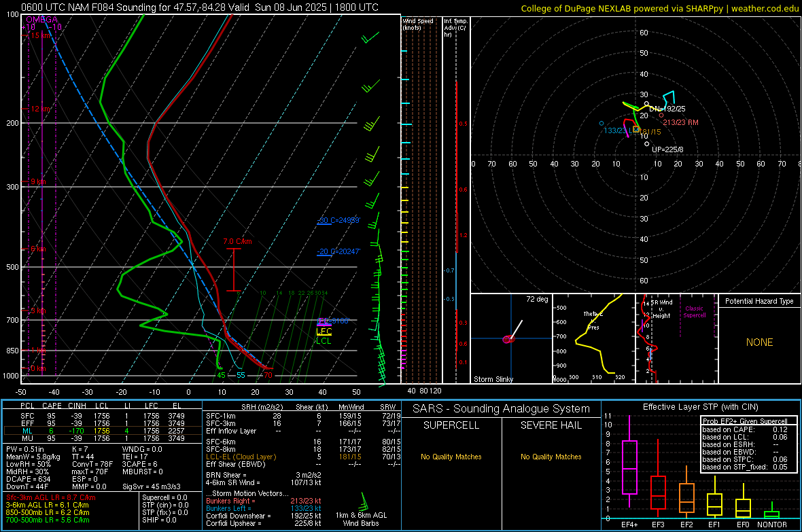Click the -30 C=24939' level label

click(x=338, y=220)
